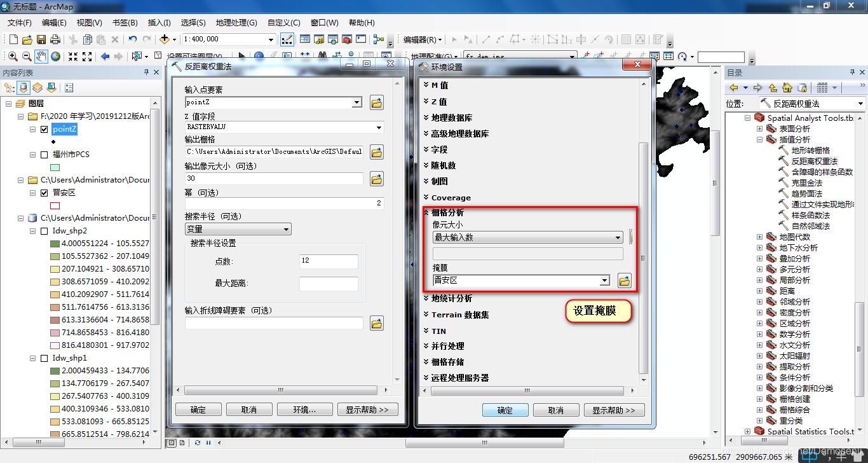The width and height of the screenshot is (868, 463).
Task: Click the Undo arrow icon
Action: pyautogui.click(x=132, y=39)
